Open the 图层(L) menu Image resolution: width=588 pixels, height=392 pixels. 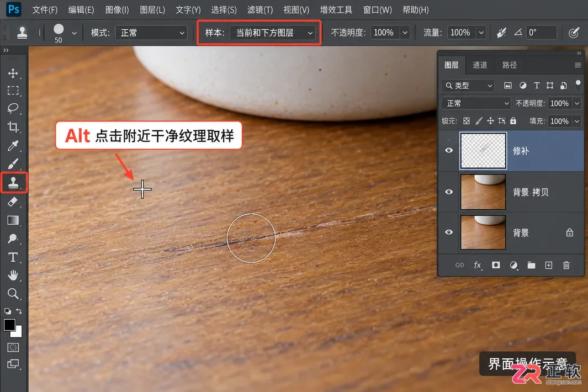152,10
